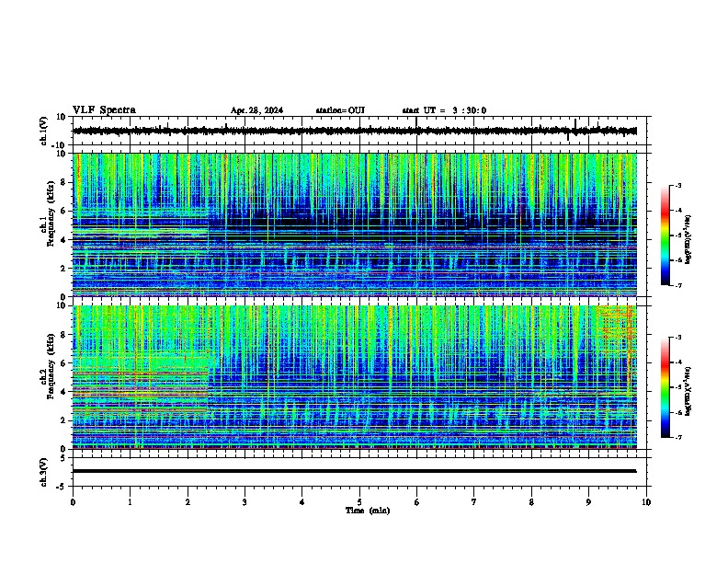Click the ch.1 spectrogram color bar
This screenshot has width=728, height=563.
pyautogui.click(x=665, y=236)
